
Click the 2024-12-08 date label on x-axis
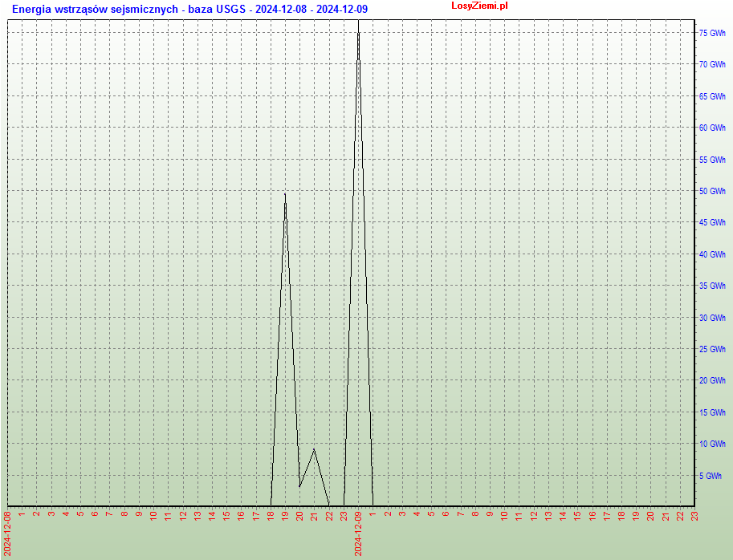click(8, 534)
